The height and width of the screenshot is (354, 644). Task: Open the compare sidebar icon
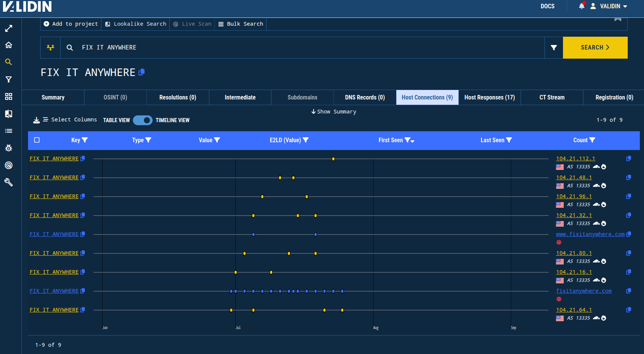[x=9, y=114]
